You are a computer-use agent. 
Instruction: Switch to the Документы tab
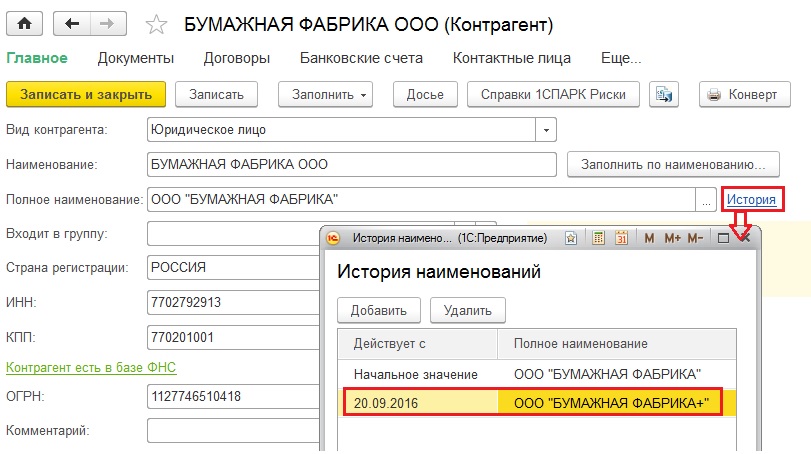136,58
